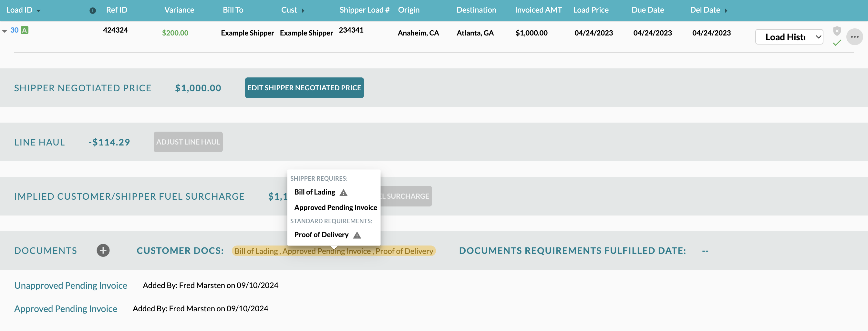The height and width of the screenshot is (331, 868).
Task: Click the Adjust Line Haul button
Action: point(188,142)
